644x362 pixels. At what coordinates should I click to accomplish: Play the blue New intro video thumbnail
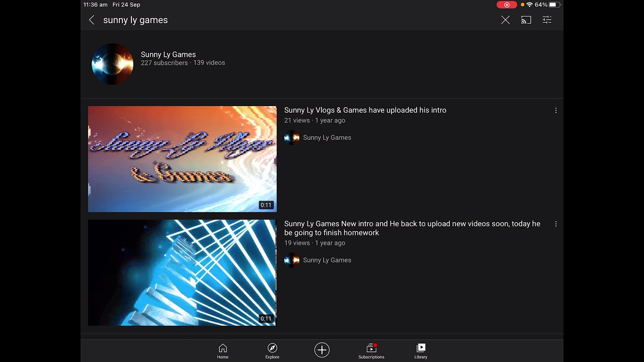click(182, 273)
